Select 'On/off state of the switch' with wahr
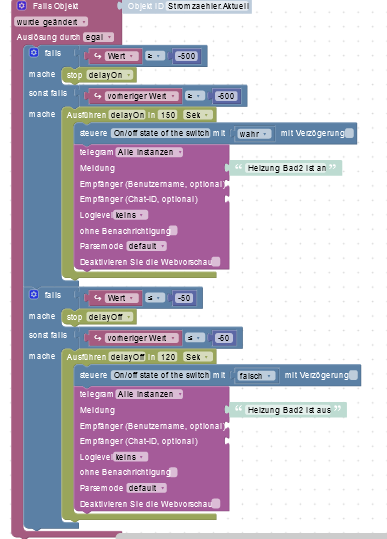Image resolution: width=387 pixels, height=539 pixels. [161, 133]
